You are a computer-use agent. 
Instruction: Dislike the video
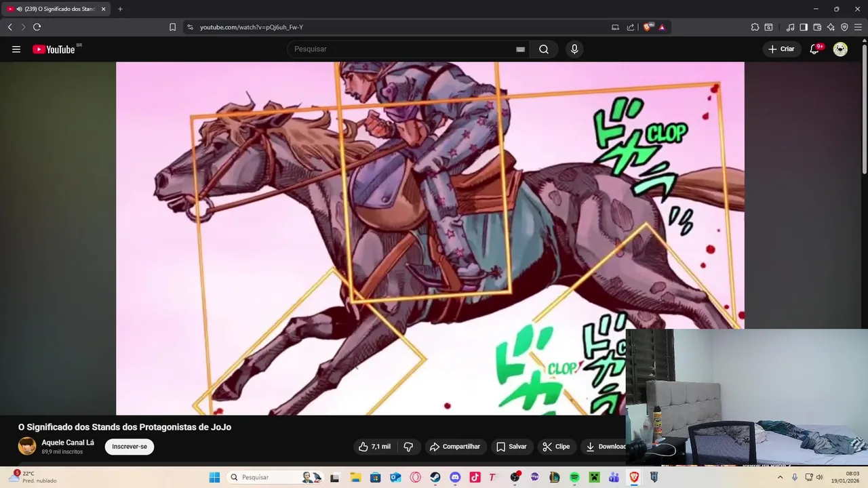pos(408,447)
